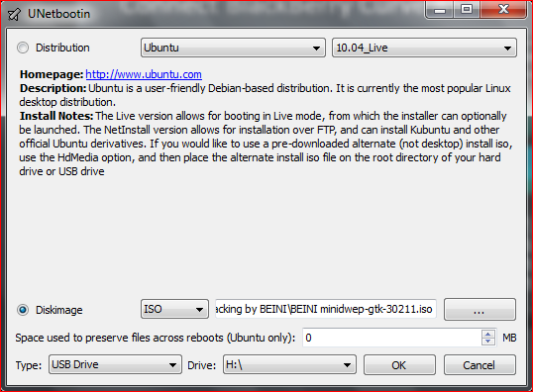Visit the http://www.ubuntu.com homepage link
Viewport: 533px width, 392px height.
(x=144, y=74)
